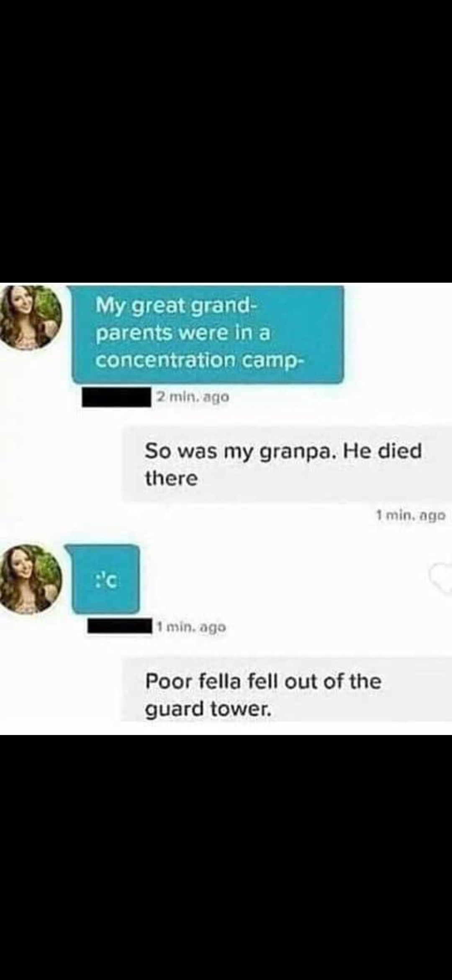Click the '1 min. ago' timestamp under :'c

coord(191,627)
